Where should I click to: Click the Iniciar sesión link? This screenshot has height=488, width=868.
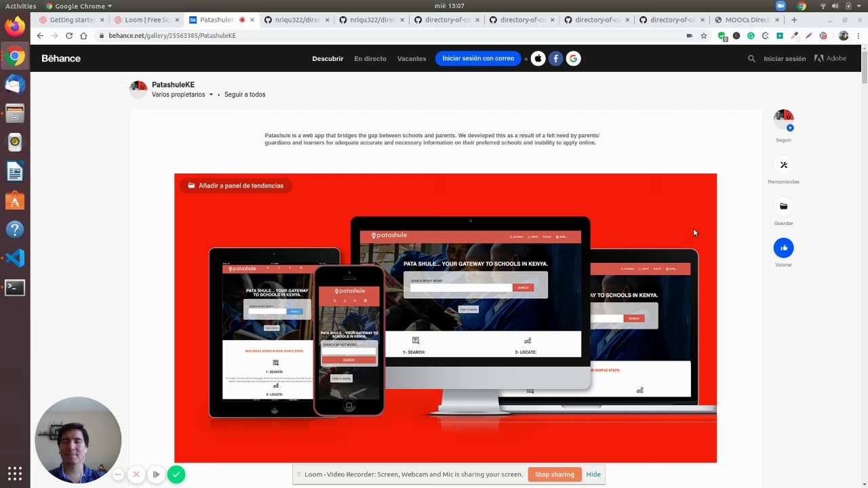click(785, 58)
